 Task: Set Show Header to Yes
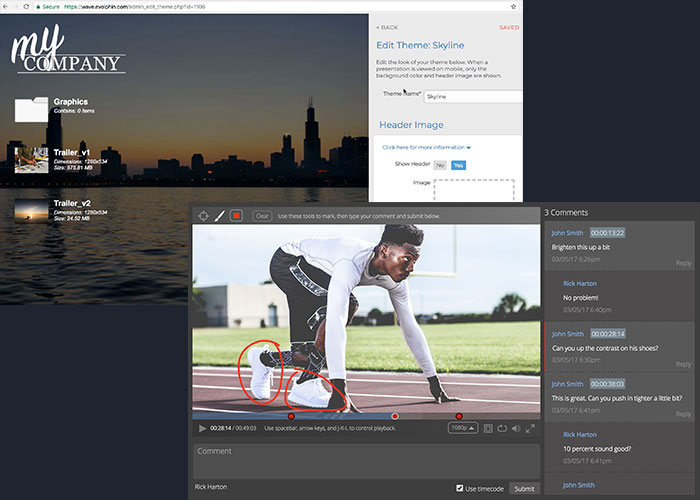tap(458, 165)
